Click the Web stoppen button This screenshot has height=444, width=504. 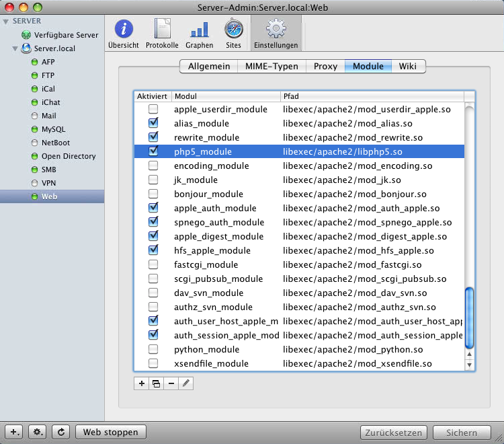(110, 433)
